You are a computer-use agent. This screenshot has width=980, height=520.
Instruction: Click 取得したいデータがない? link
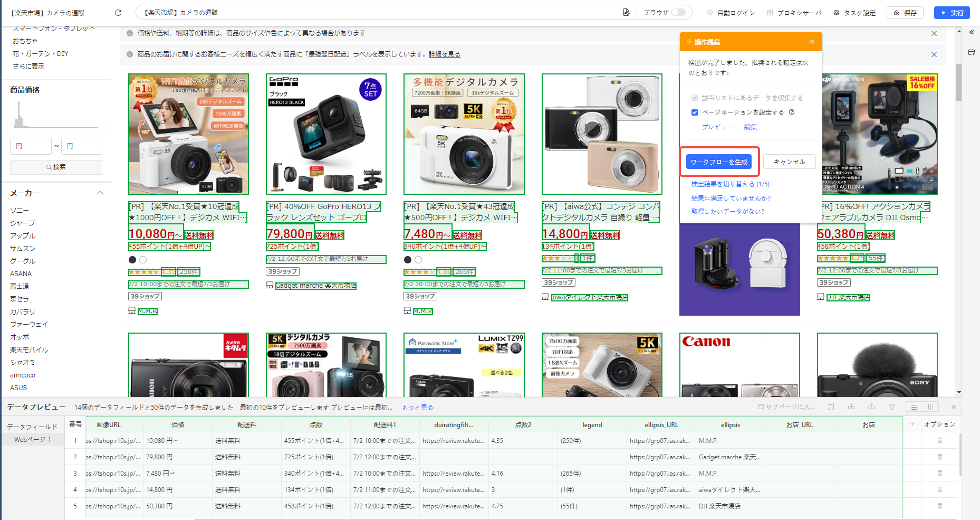click(727, 211)
